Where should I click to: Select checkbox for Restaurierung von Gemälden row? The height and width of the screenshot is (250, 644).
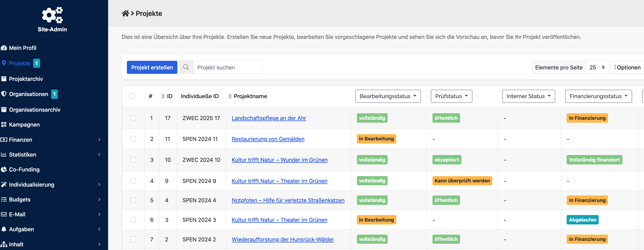click(133, 139)
